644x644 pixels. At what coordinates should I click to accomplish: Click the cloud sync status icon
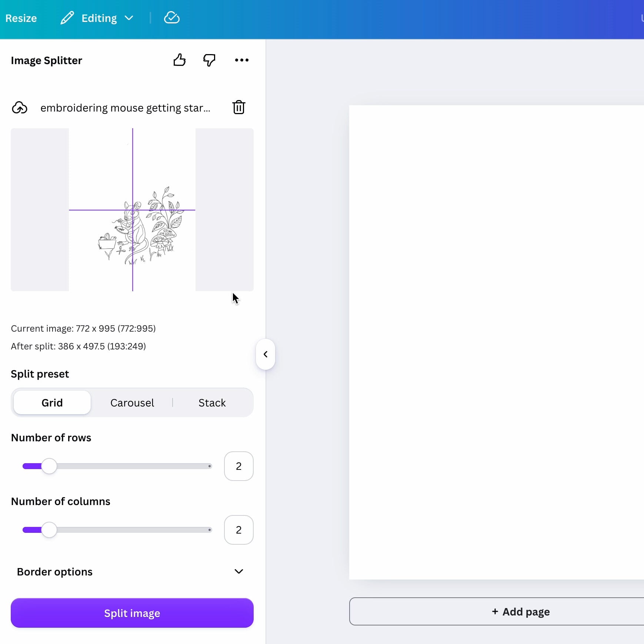coord(172,18)
